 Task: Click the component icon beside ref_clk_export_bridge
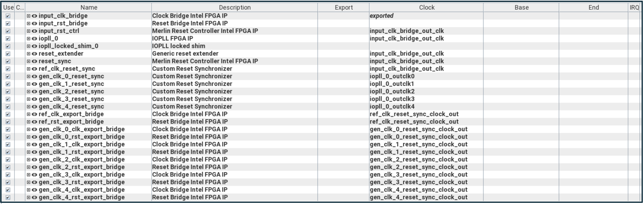point(34,114)
